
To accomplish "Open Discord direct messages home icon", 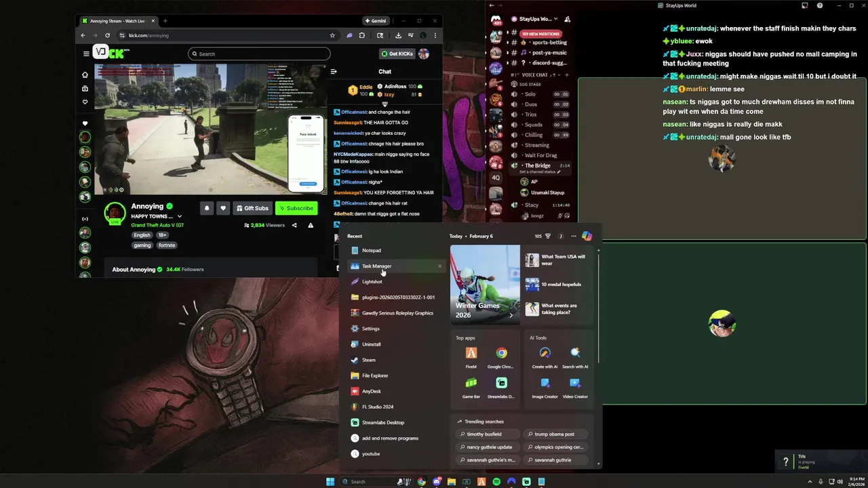I will [x=496, y=20].
